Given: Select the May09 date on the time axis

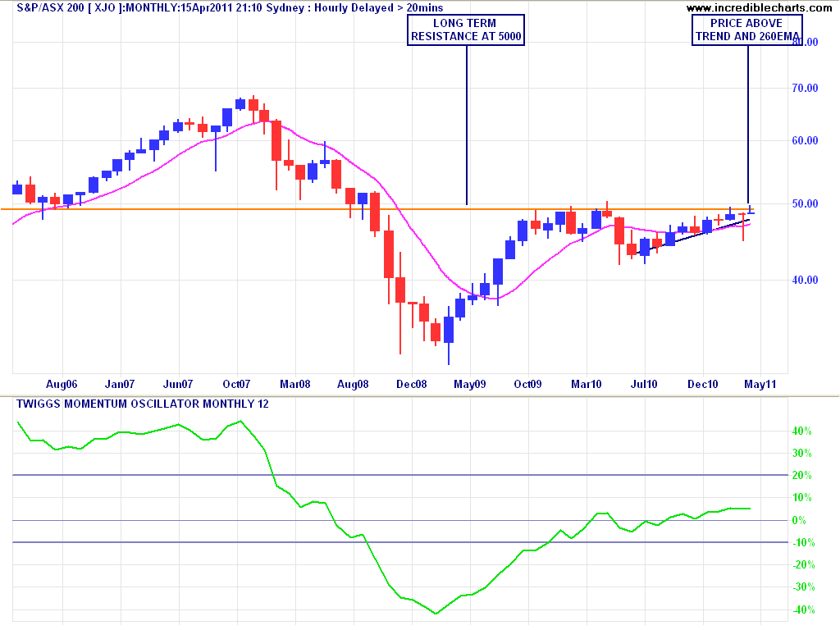Looking at the screenshot, I should [469, 384].
